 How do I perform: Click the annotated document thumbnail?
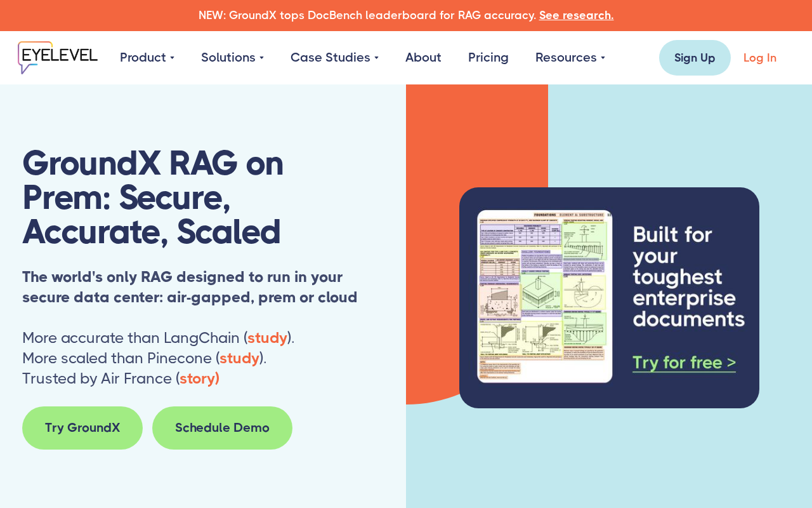pyautogui.click(x=545, y=297)
